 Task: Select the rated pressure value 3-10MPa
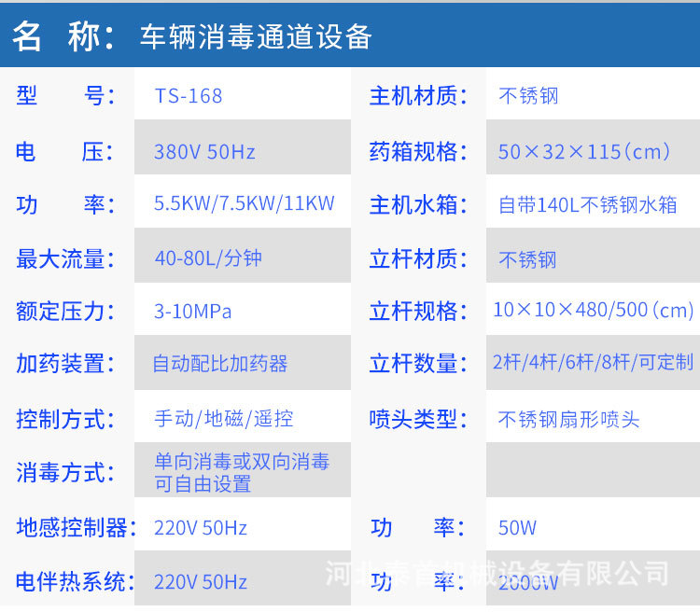[x=193, y=311]
